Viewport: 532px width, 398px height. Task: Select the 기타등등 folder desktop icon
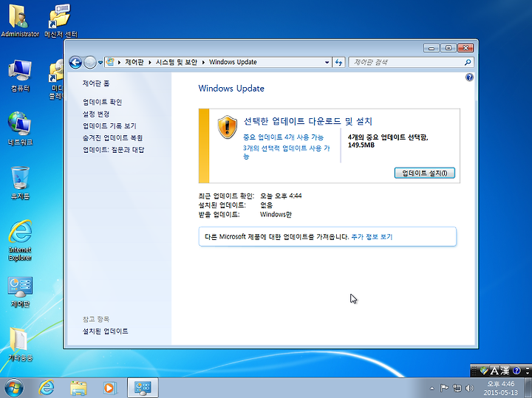pos(20,344)
